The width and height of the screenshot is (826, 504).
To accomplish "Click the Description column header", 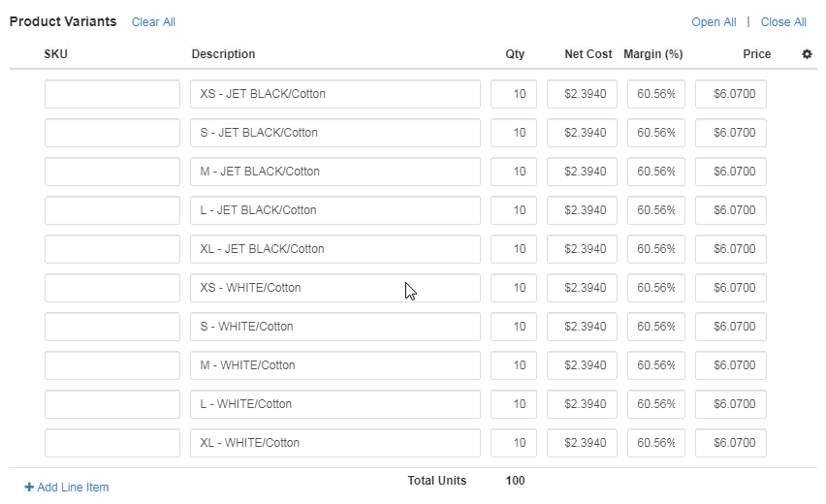I will [223, 54].
